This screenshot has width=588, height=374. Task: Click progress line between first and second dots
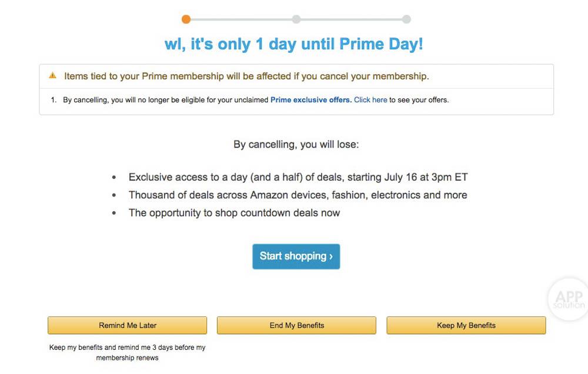pyautogui.click(x=241, y=19)
